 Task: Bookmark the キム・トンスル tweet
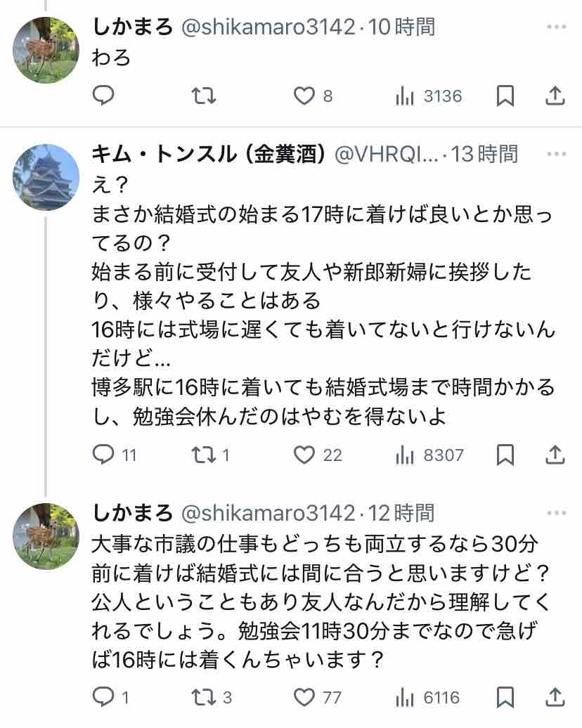[x=505, y=455]
